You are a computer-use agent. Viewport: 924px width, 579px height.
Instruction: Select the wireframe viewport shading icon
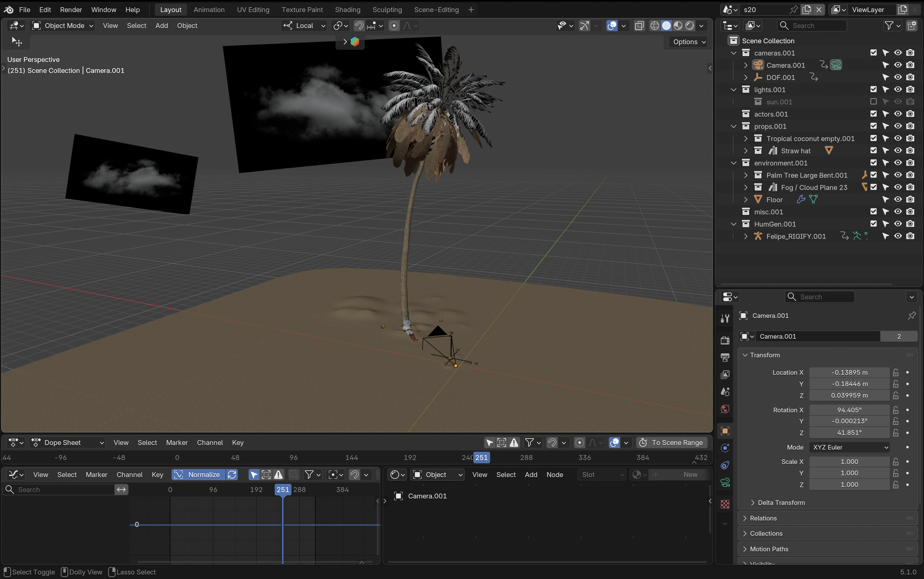point(655,25)
